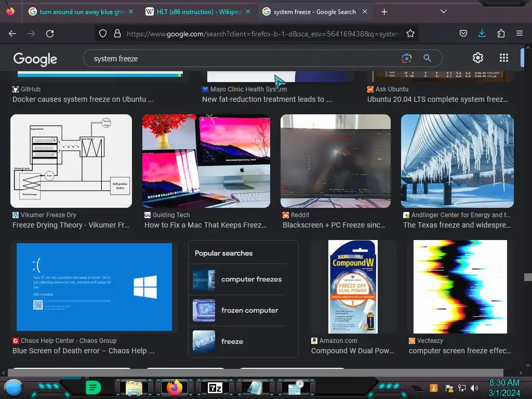Launch 7-Zip from the taskbar
Viewport: 532px width, 399px height.
point(215,388)
